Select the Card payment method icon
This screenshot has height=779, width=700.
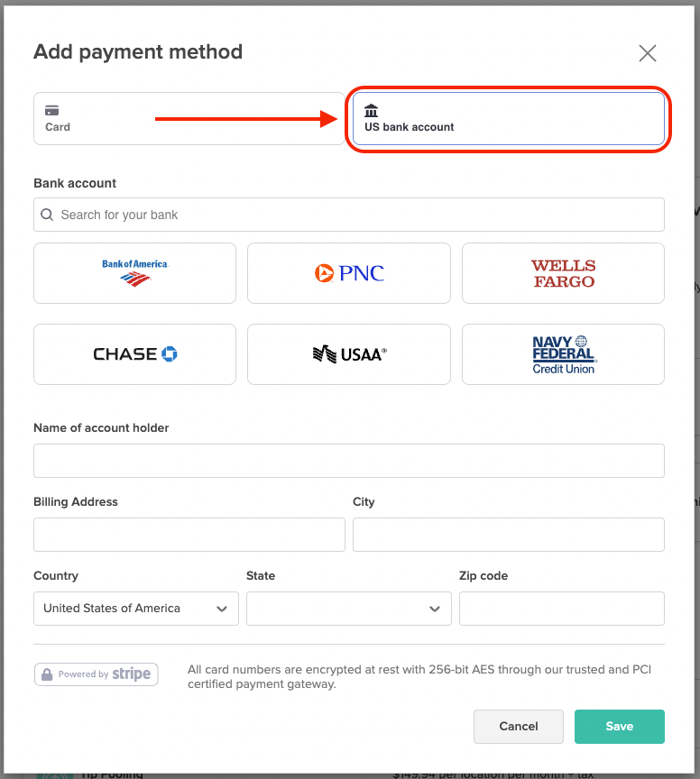click(52, 110)
